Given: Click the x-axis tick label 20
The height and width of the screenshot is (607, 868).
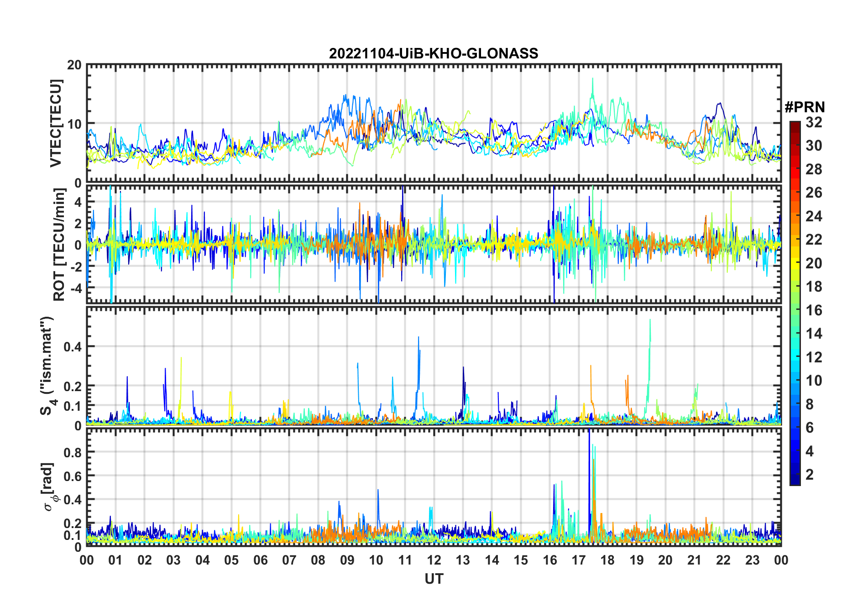Looking at the screenshot, I should click(665, 560).
